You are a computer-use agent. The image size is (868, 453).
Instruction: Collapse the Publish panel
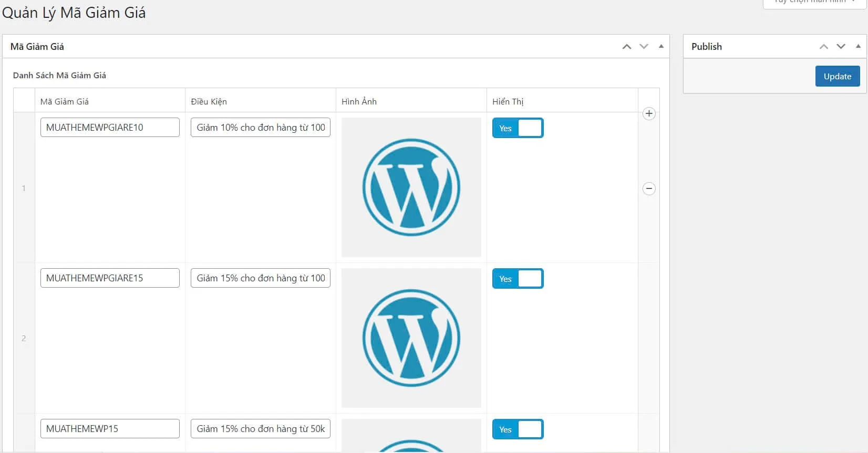(x=858, y=47)
